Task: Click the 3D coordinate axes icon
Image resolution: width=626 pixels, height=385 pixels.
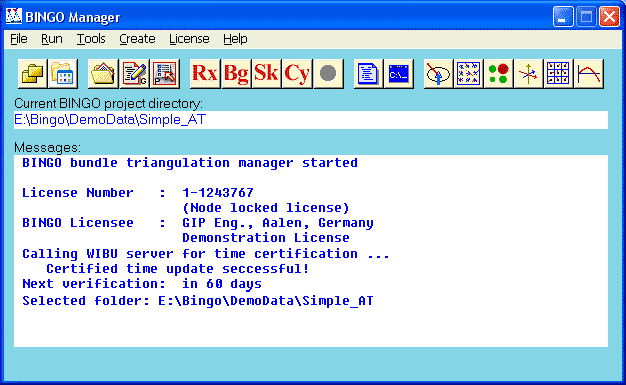Action: [x=528, y=74]
